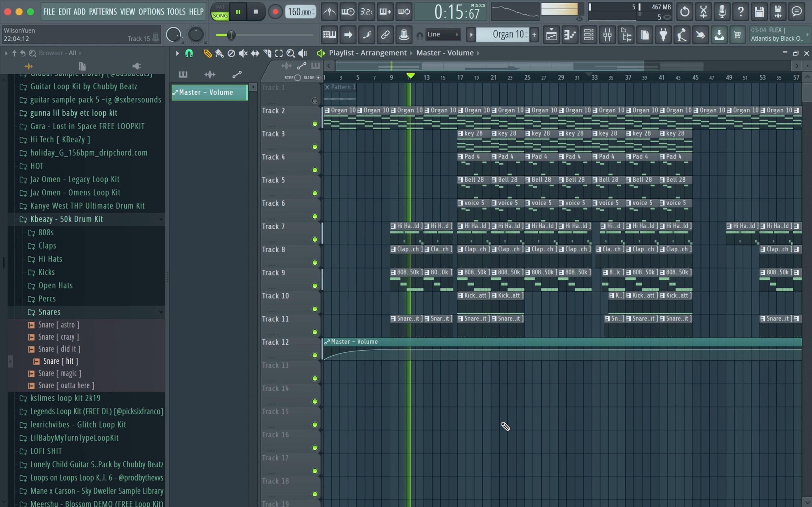Collapse the Kbeazy - 50k Drum Kit folder

[161, 219]
